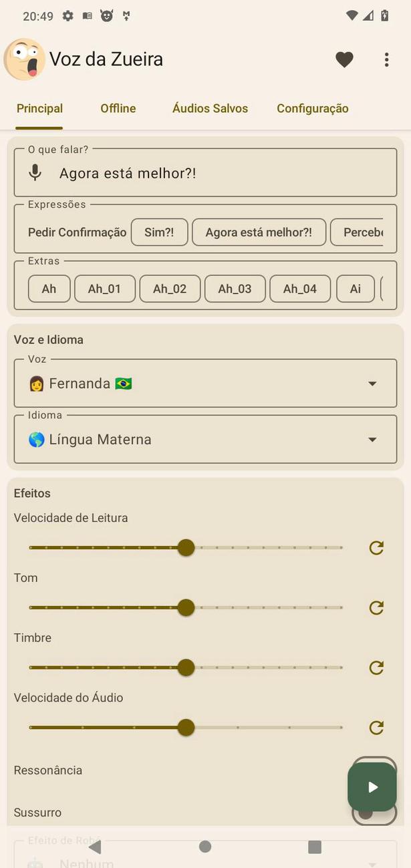Image resolution: width=411 pixels, height=868 pixels.
Task: Click the Ah_02 extras button
Action: click(x=170, y=289)
